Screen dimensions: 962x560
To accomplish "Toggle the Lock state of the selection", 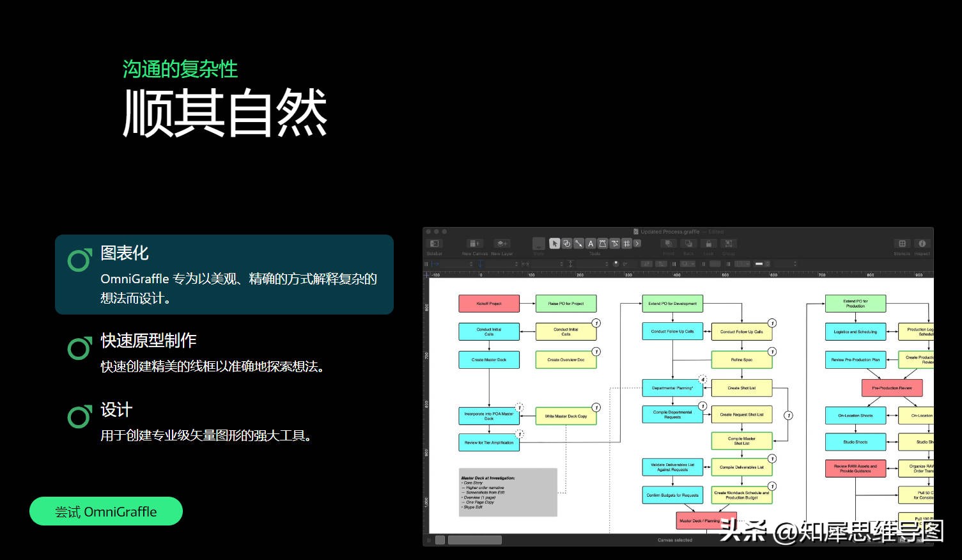I will point(708,244).
